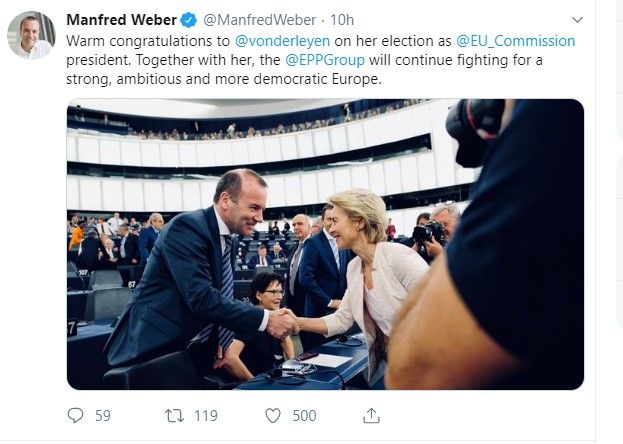Open the handshake photo attached to tweet
The width and height of the screenshot is (623, 444).
pyautogui.click(x=325, y=244)
